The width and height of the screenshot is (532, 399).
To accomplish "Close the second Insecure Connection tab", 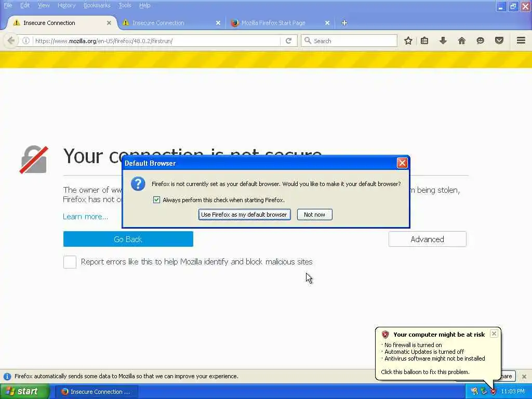I will pyautogui.click(x=218, y=23).
